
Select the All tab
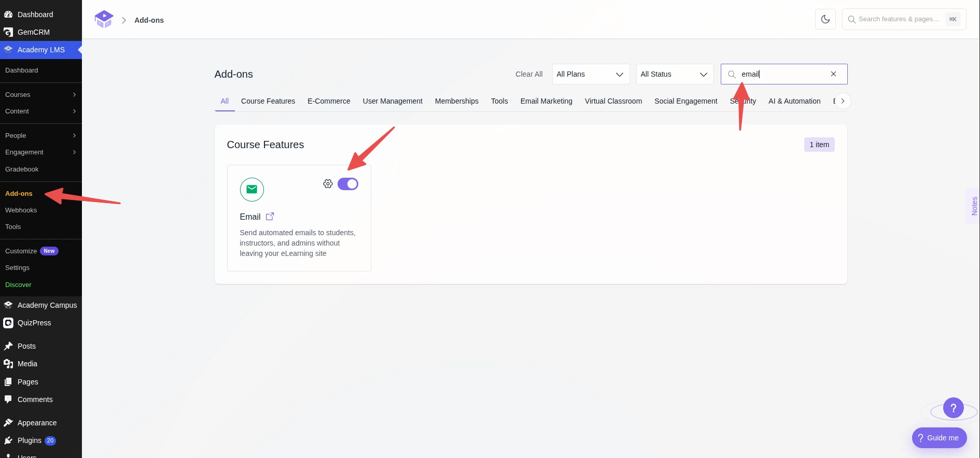pyautogui.click(x=225, y=101)
